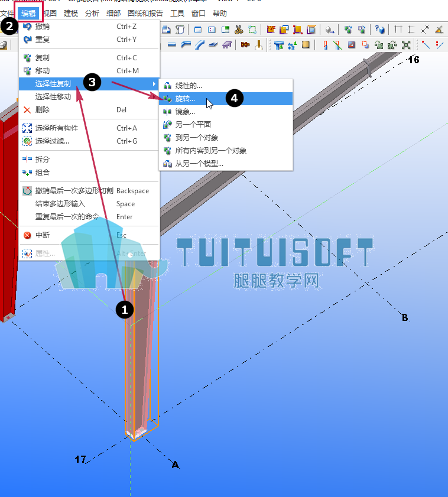Screen dimensions: 448x497
Task: Choose 拆分 from the edit menu
Action: (89, 159)
